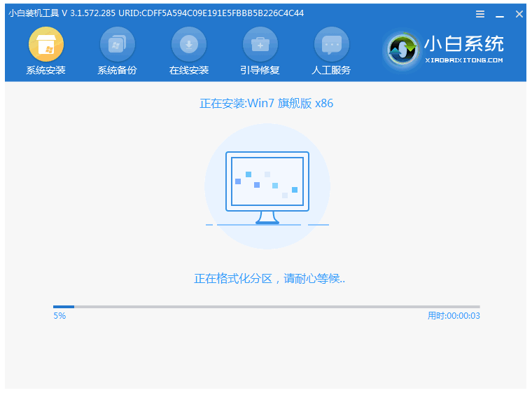Click the 用时 elapsed time counter

tap(454, 316)
